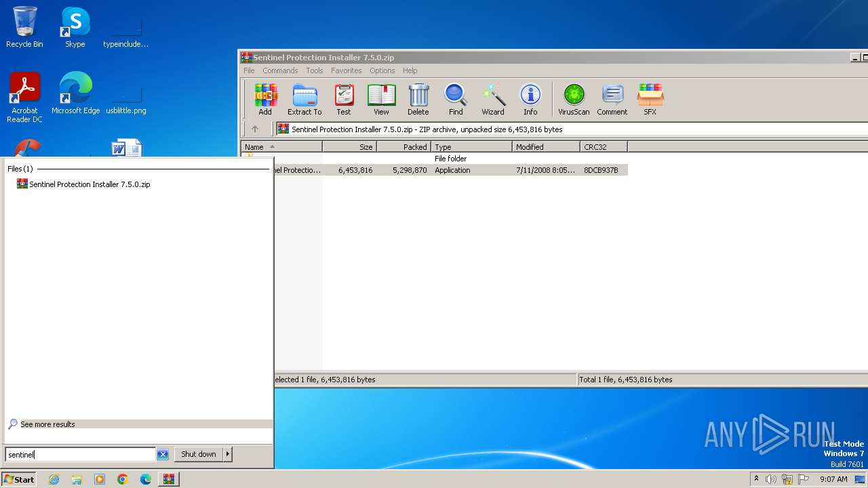Image resolution: width=868 pixels, height=488 pixels.
Task: Click the Start button
Action: (19, 479)
